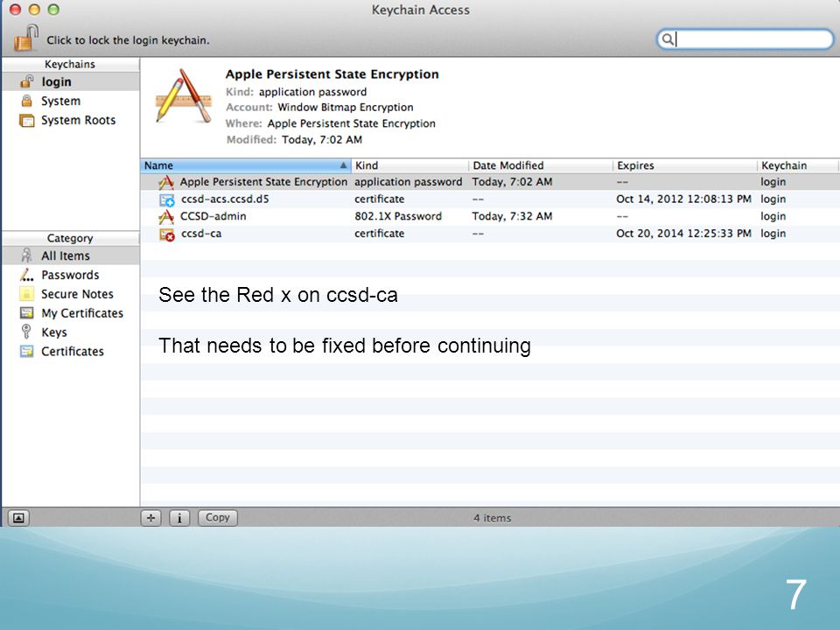
Task: Click the My Certificates icon
Action: [27, 313]
